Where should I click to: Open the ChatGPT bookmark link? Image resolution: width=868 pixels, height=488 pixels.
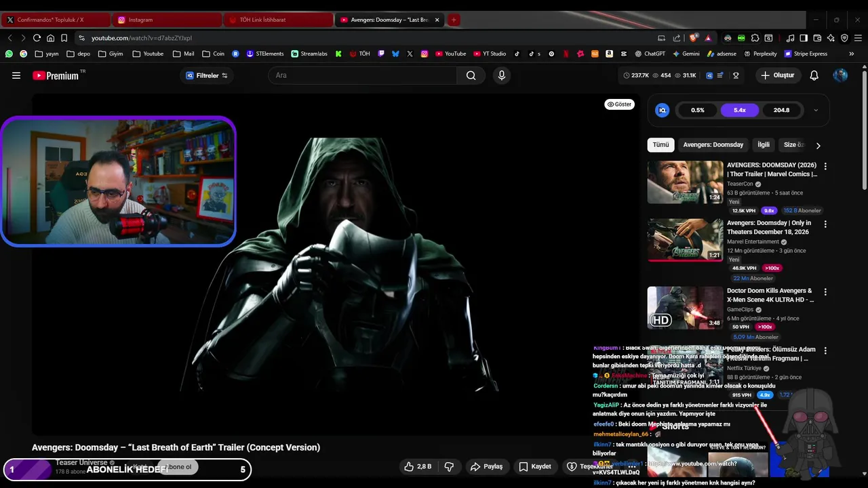click(650, 54)
